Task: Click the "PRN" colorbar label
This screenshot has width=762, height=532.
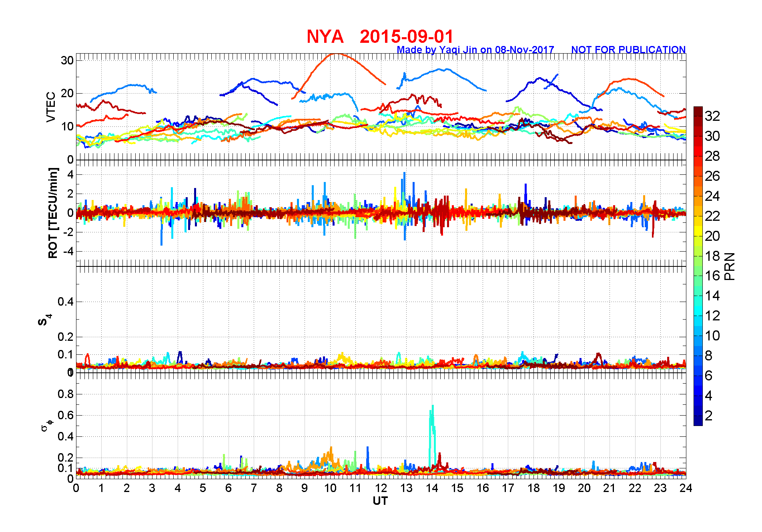Action: 730,266
